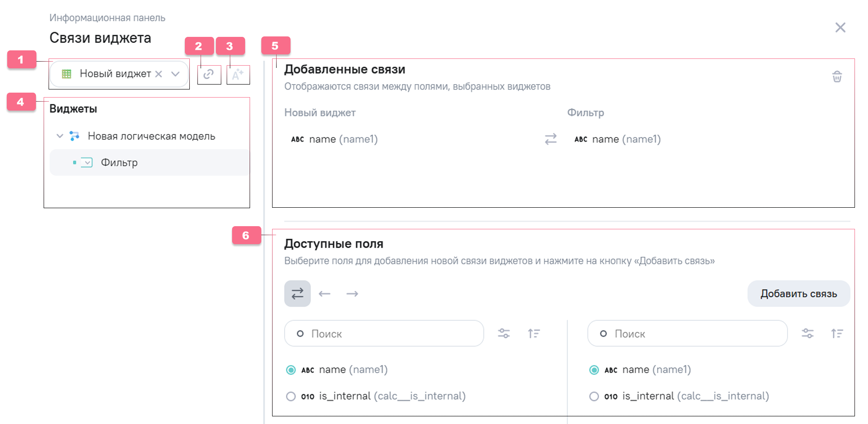Click the logical model icon
Viewport: 868px width, 424px height.
tap(75, 136)
